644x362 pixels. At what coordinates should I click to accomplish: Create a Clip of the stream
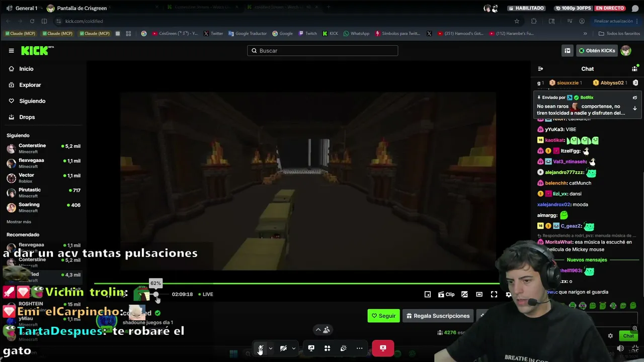(446, 295)
